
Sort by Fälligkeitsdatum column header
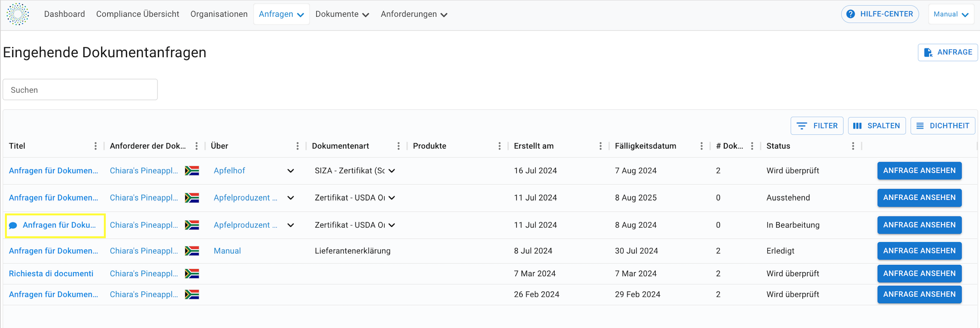tap(646, 146)
